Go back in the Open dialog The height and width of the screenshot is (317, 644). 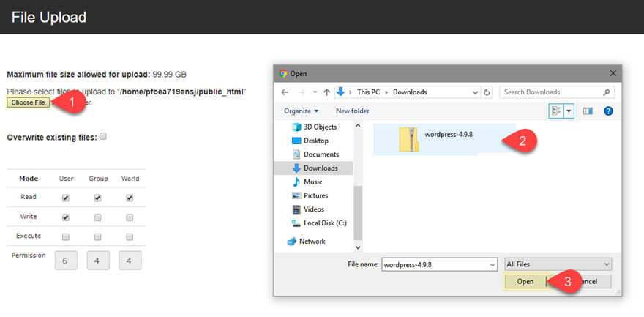pos(285,92)
